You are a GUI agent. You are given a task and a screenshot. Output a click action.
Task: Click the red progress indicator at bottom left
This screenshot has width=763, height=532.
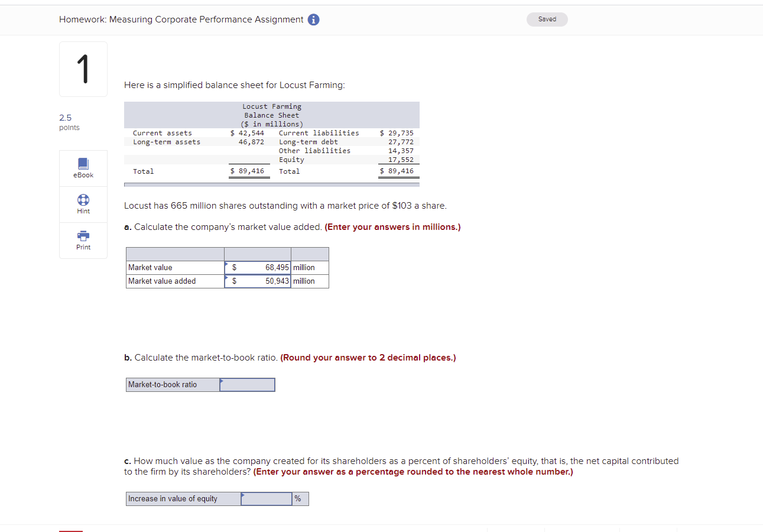coord(71,530)
